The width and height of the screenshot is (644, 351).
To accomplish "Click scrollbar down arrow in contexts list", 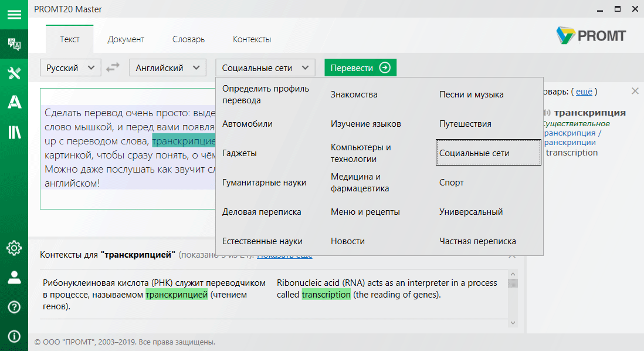I will pos(513,323).
